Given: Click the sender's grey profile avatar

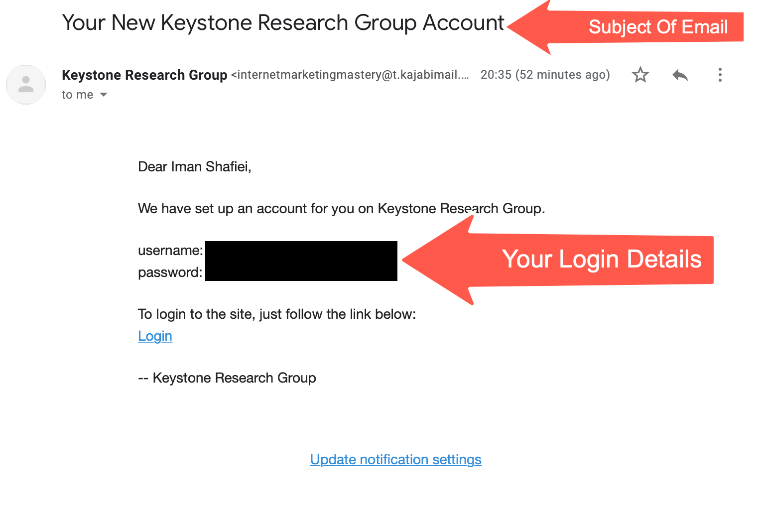Looking at the screenshot, I should point(26,85).
